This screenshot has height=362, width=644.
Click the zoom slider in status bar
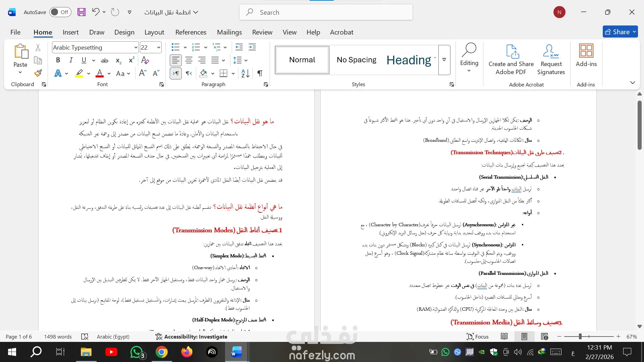580,337
